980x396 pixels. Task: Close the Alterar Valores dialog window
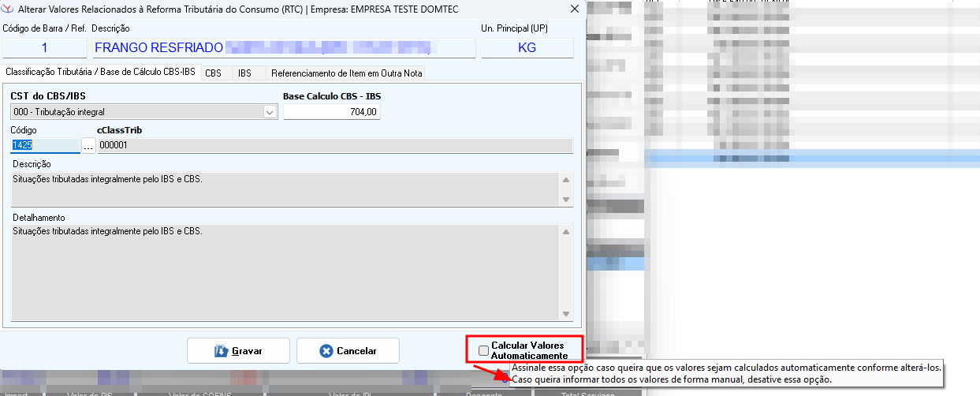(572, 9)
